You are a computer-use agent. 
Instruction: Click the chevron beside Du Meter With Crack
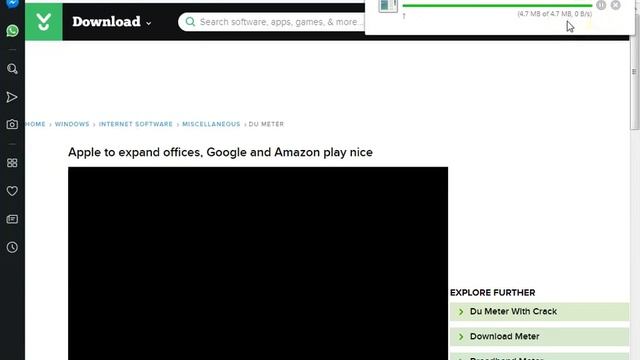tap(461, 312)
